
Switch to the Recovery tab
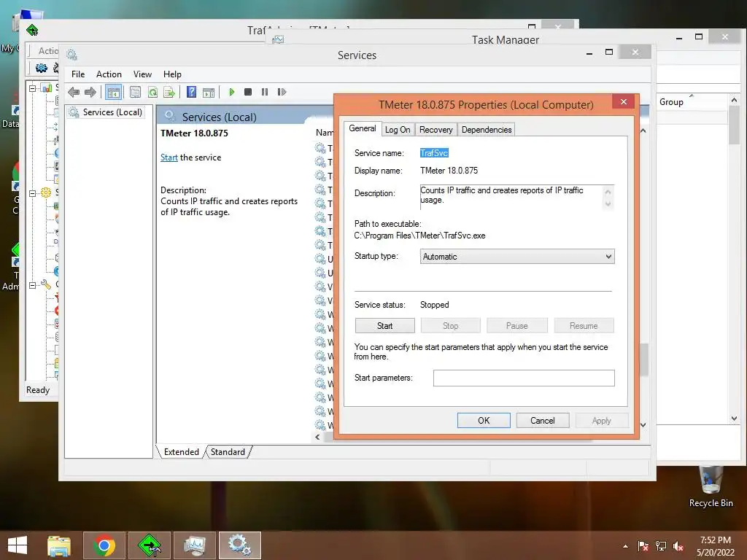(436, 130)
